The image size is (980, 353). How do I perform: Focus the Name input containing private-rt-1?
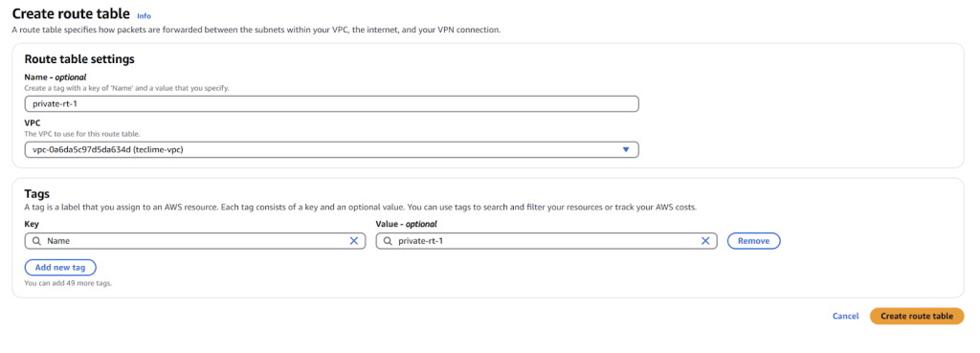[331, 103]
